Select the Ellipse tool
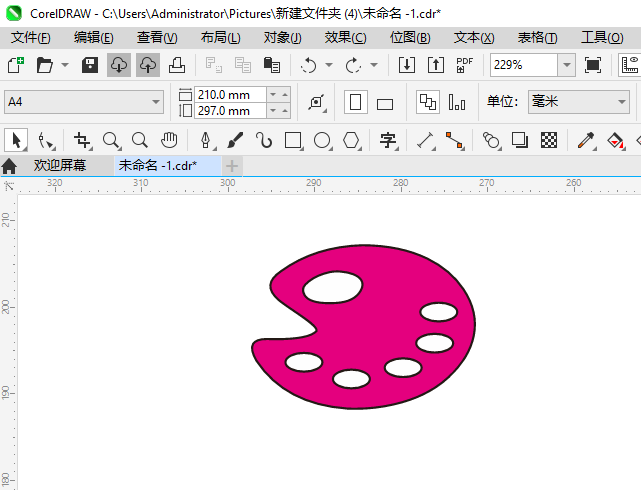 tap(322, 140)
